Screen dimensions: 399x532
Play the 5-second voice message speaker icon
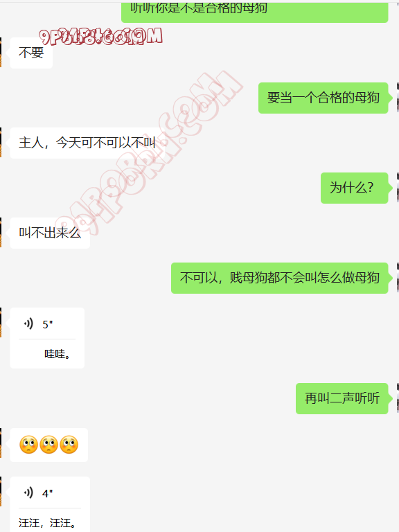pyautogui.click(x=29, y=323)
